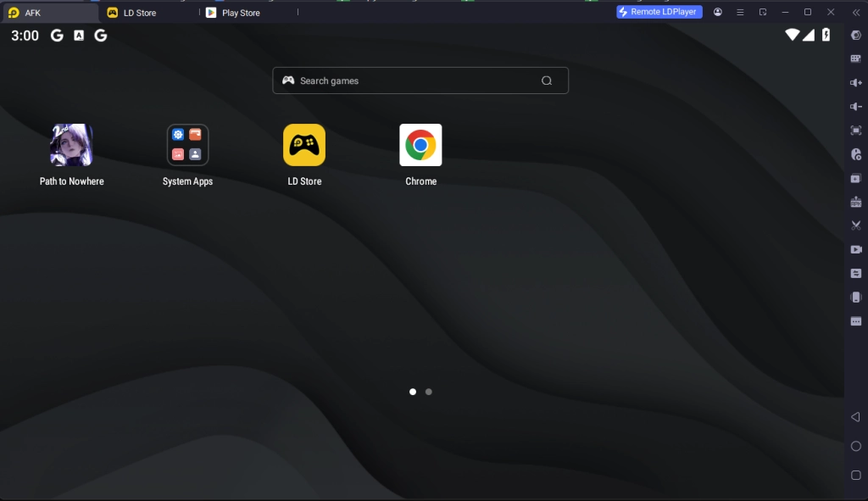The image size is (868, 501).
Task: Open multi-instance add window icon
Action: click(856, 178)
